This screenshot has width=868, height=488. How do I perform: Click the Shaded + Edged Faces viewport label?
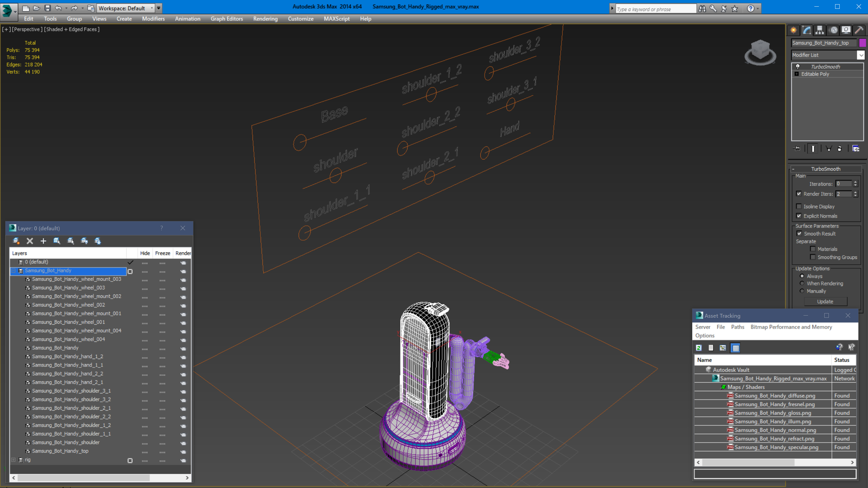tap(72, 29)
